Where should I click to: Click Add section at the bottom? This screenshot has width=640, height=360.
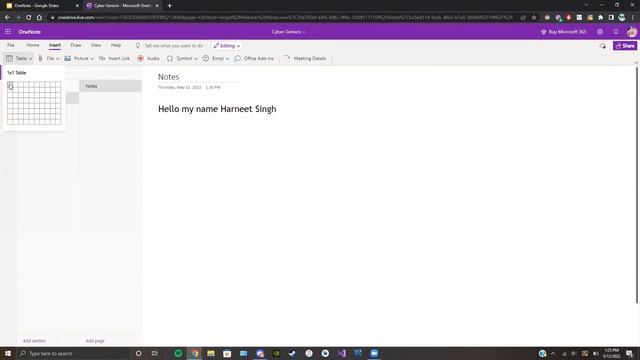pyautogui.click(x=34, y=341)
